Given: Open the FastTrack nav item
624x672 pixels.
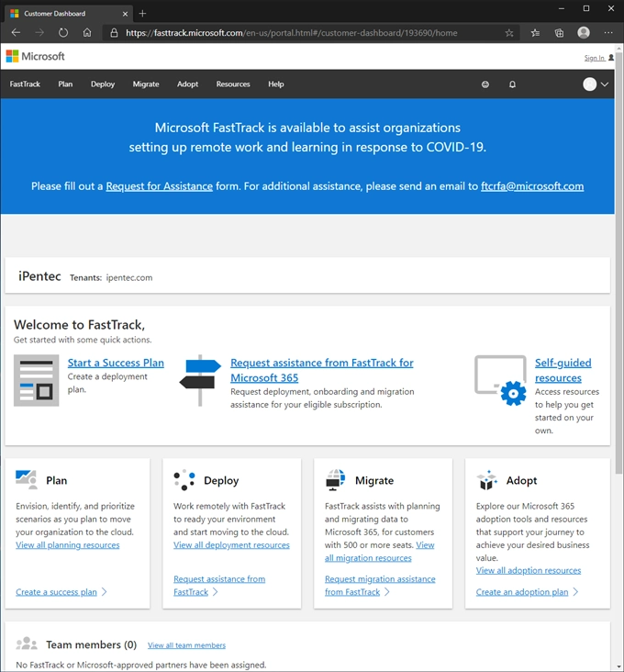Looking at the screenshot, I should pyautogui.click(x=25, y=84).
